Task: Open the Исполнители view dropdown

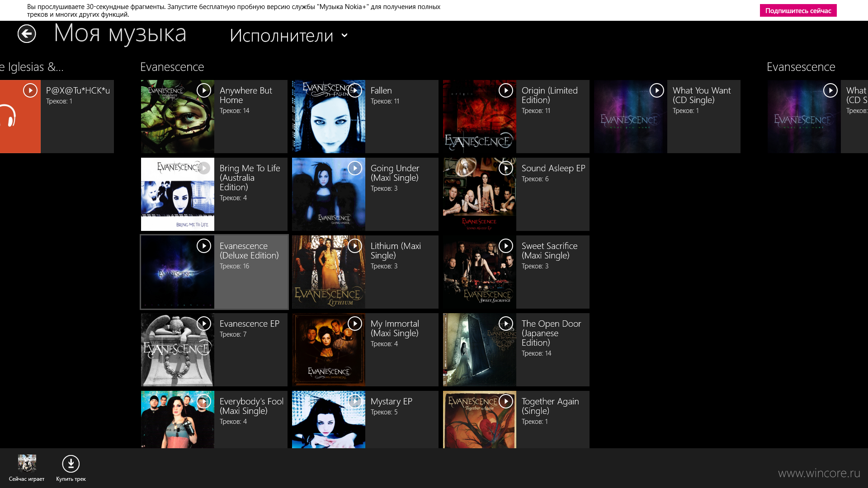Action: (x=289, y=35)
